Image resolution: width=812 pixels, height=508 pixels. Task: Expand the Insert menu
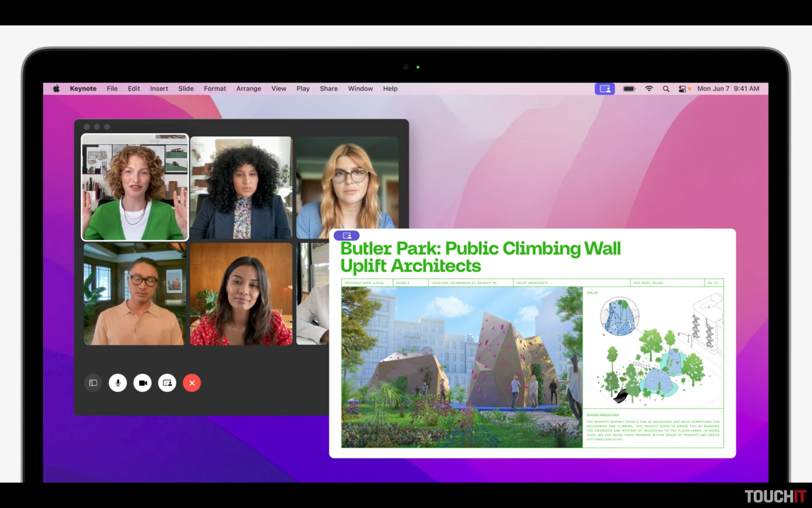click(159, 89)
